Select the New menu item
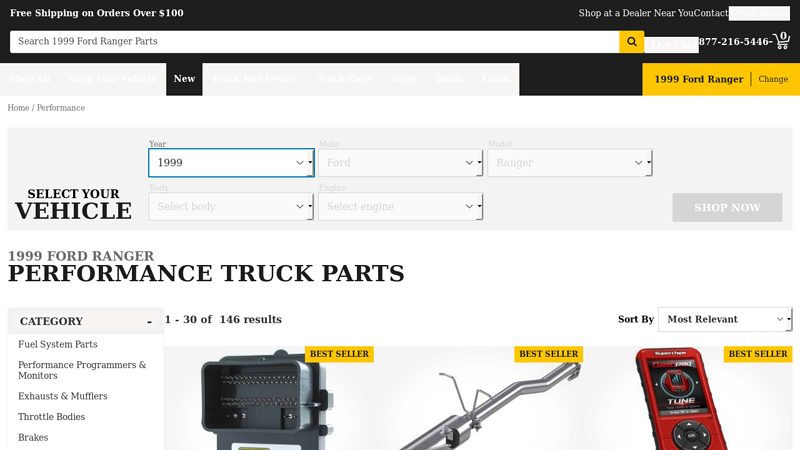The width and height of the screenshot is (800, 450). (184, 79)
